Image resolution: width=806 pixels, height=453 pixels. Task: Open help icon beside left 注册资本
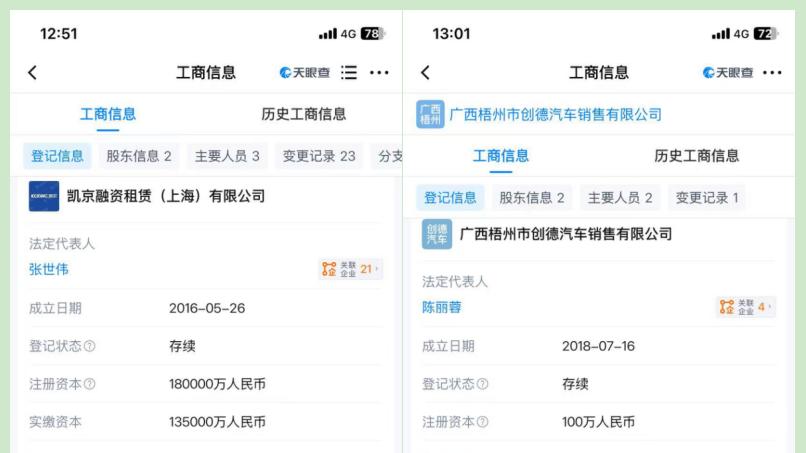pyautogui.click(x=89, y=384)
